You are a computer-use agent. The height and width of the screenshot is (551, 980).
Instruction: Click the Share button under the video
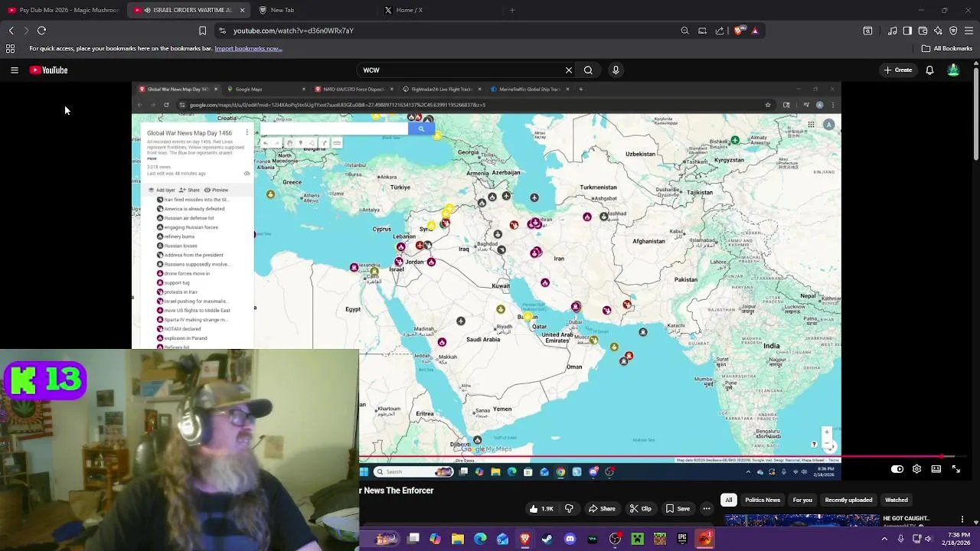[601, 509]
